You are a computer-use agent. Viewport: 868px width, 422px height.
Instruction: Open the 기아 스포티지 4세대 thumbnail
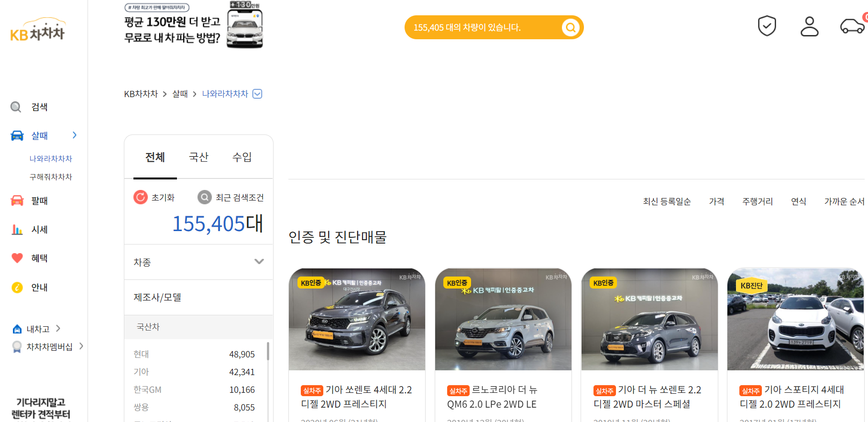[795, 319]
